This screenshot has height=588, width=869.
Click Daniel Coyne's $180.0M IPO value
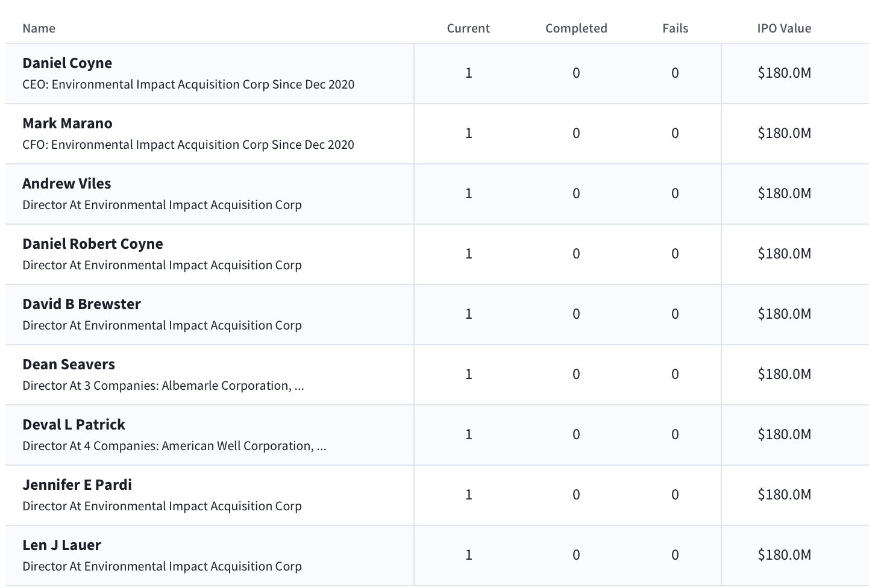tap(784, 73)
